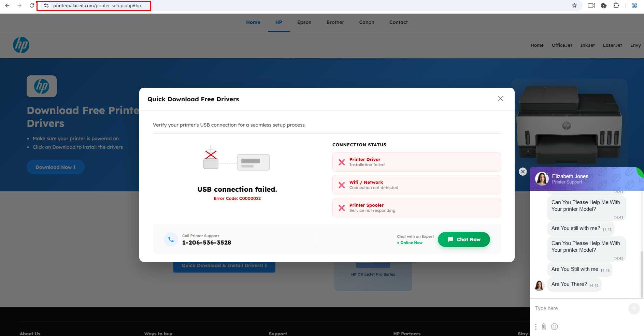Click the browser address bar URL
The height and width of the screenshot is (336, 644).
click(x=97, y=5)
